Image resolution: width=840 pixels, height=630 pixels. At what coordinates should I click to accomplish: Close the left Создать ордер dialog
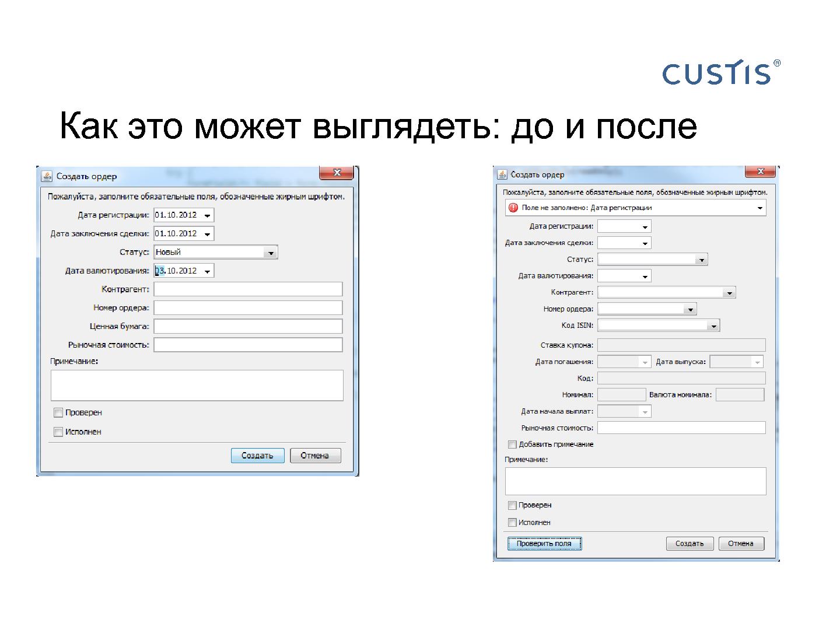[337, 173]
